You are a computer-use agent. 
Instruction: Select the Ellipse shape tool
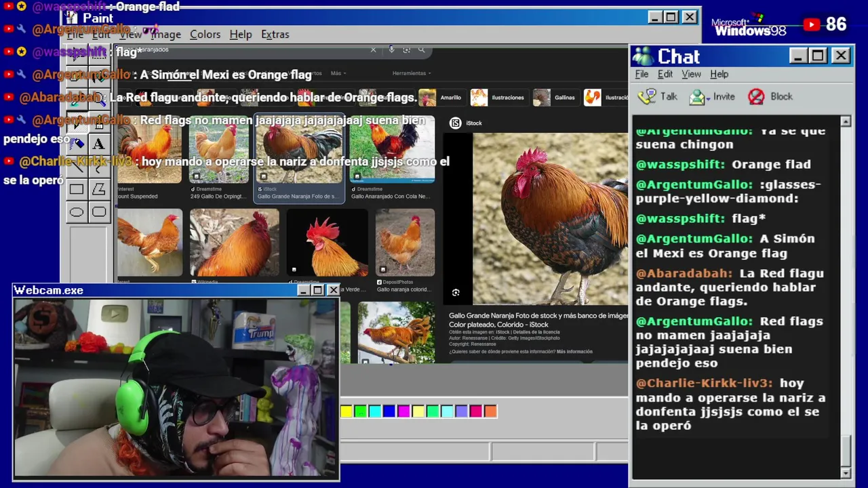77,212
